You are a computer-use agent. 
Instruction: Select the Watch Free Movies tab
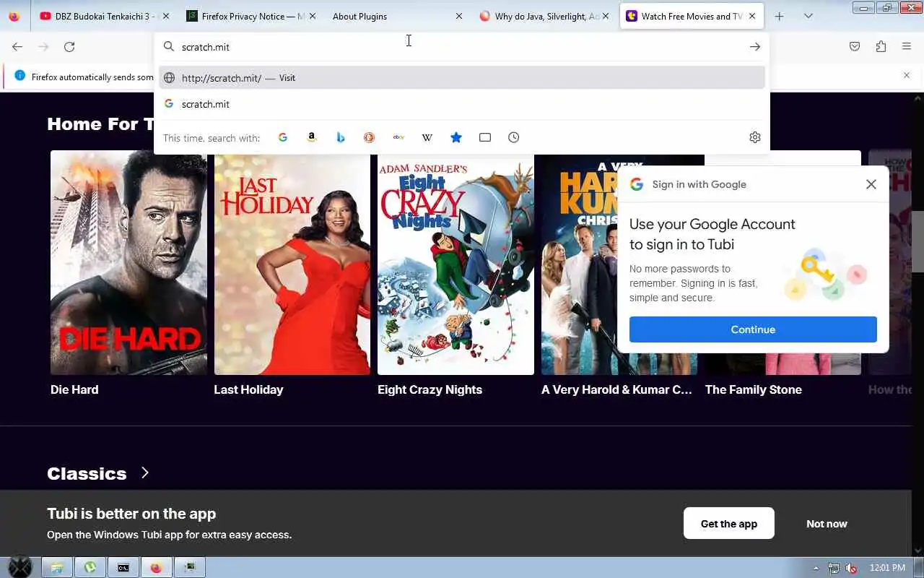[x=692, y=16]
